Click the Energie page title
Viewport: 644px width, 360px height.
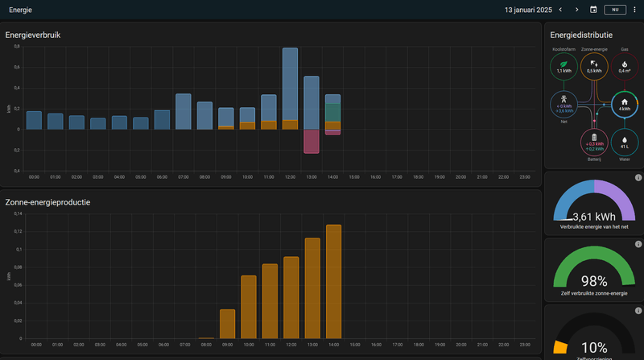pyautogui.click(x=21, y=10)
